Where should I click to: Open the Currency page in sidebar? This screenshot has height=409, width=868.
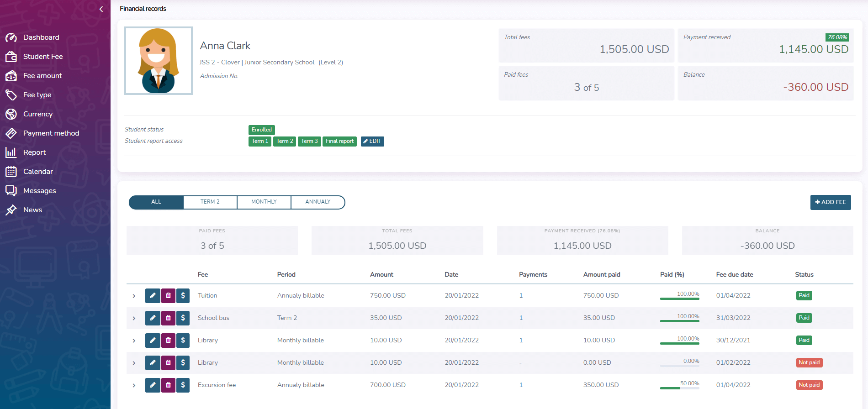pyautogui.click(x=37, y=114)
